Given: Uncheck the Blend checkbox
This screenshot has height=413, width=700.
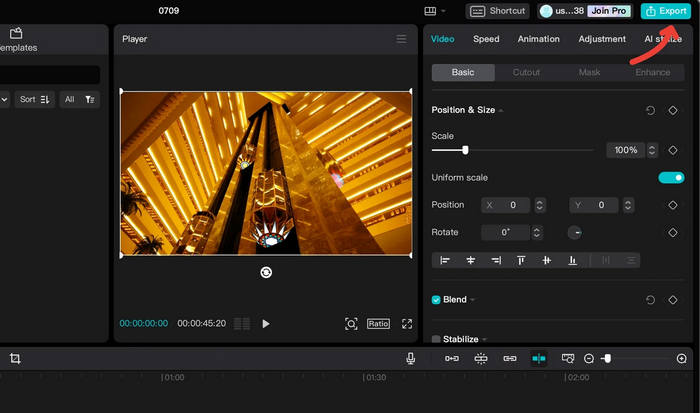Looking at the screenshot, I should tap(436, 300).
